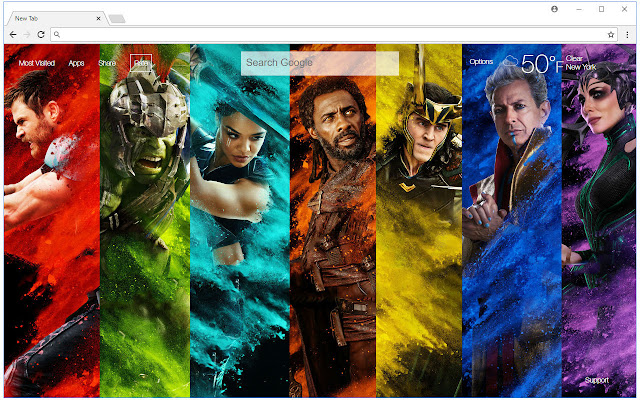
Task: Open the Apps menu
Action: click(x=76, y=63)
